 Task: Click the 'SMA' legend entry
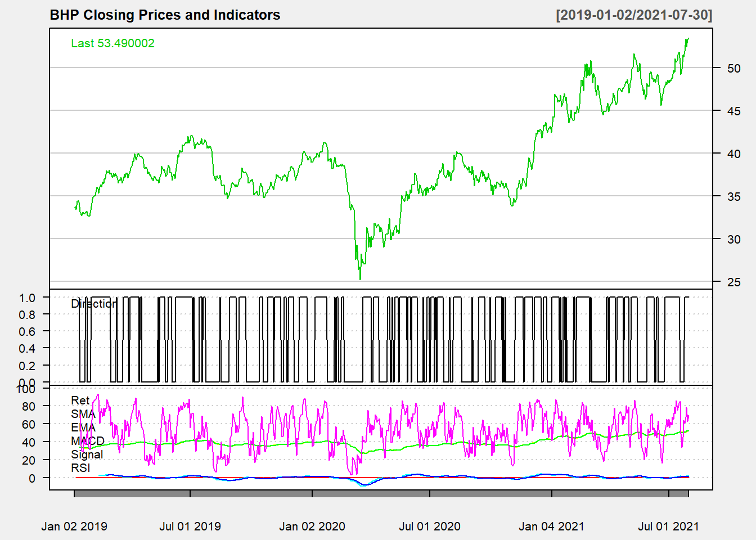tap(83, 414)
